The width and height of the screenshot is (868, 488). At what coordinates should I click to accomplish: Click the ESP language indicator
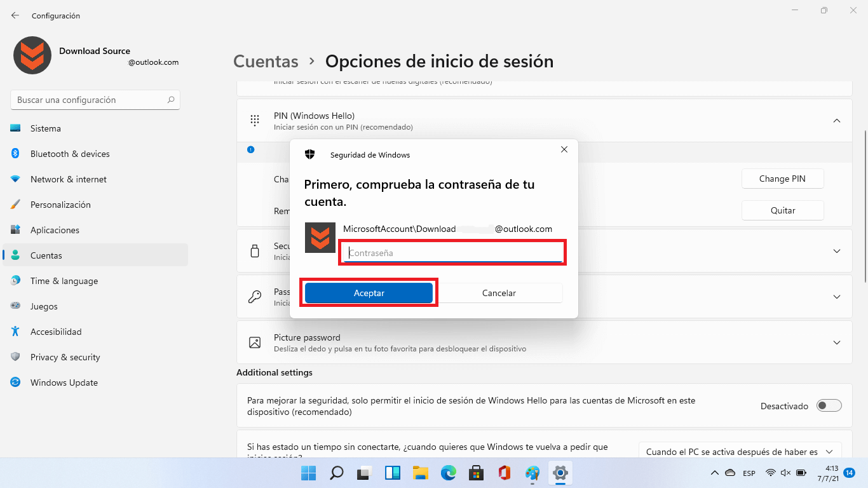[749, 473]
